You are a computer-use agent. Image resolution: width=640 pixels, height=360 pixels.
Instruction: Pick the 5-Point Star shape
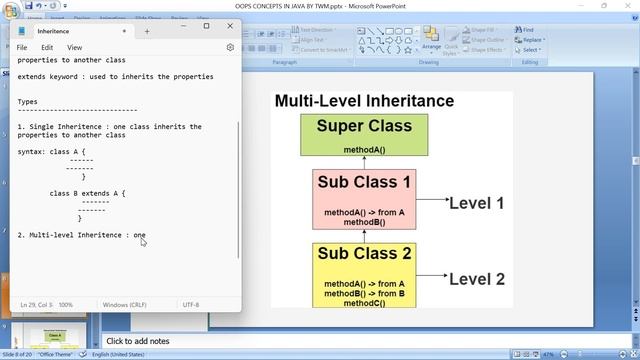pyautogui.click(x=408, y=50)
